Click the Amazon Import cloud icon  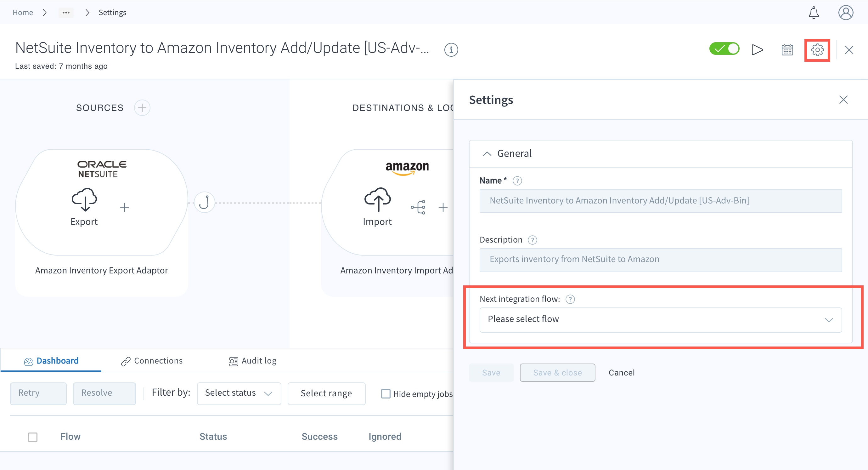coord(377,199)
